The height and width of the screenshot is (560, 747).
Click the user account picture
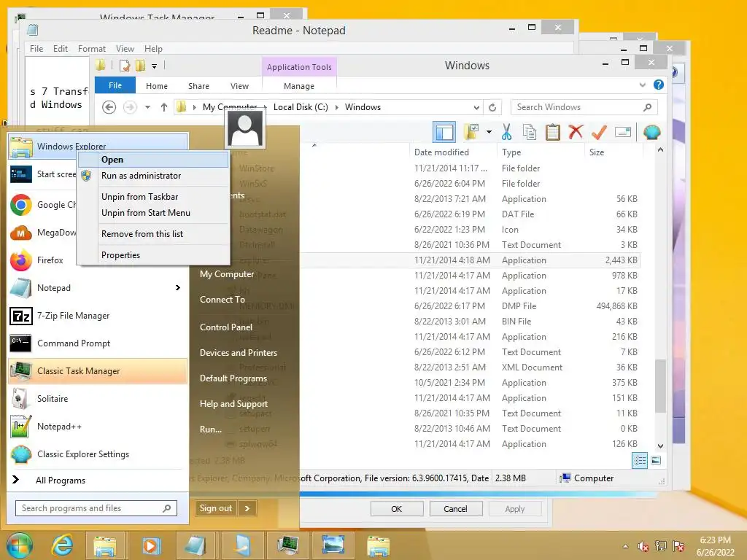[x=245, y=130]
